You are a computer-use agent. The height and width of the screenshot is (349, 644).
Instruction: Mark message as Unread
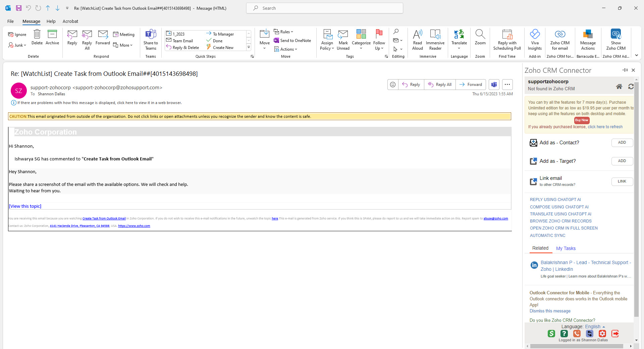pyautogui.click(x=343, y=40)
